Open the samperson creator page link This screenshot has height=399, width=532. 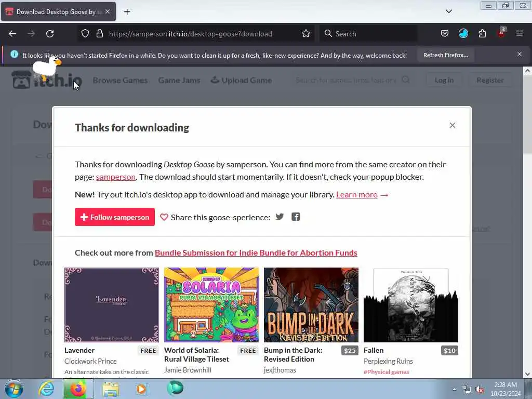[116, 177]
